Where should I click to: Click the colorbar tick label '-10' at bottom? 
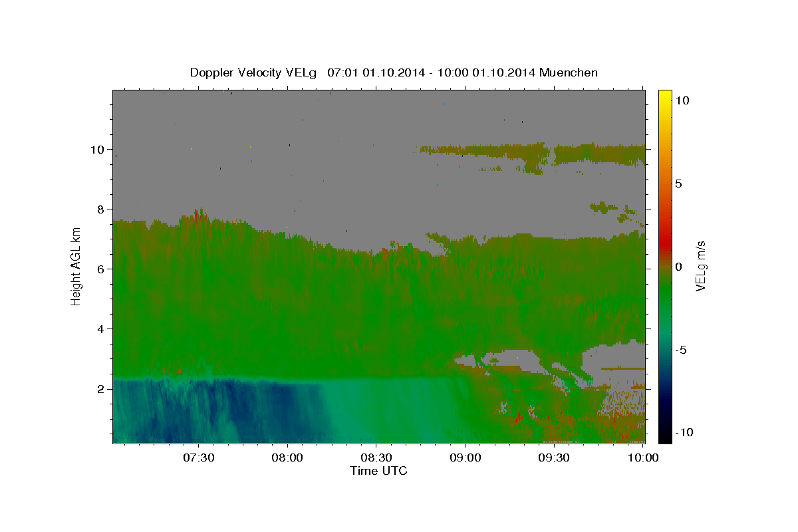684,432
